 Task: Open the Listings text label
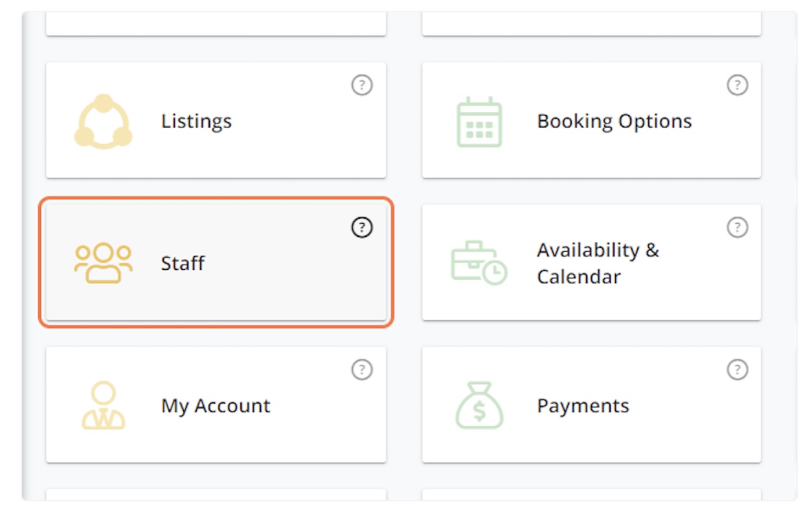click(196, 121)
